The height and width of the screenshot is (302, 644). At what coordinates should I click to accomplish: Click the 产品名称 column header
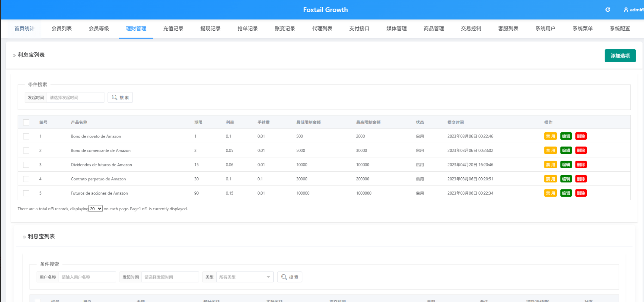coord(79,122)
